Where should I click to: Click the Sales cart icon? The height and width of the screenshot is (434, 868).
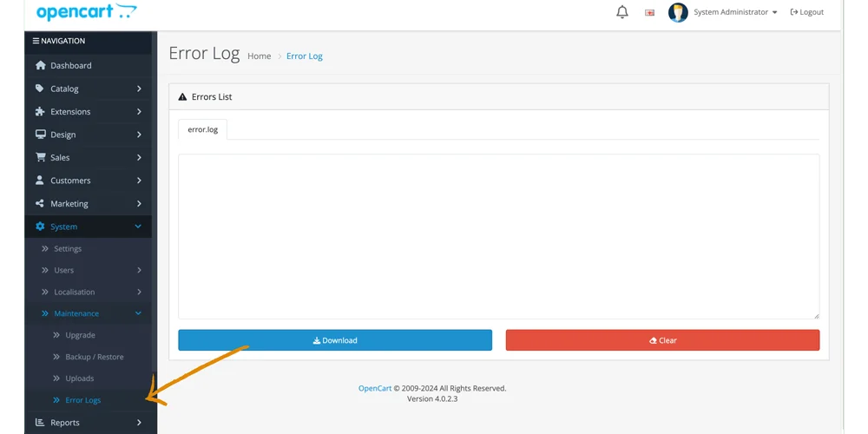point(40,157)
